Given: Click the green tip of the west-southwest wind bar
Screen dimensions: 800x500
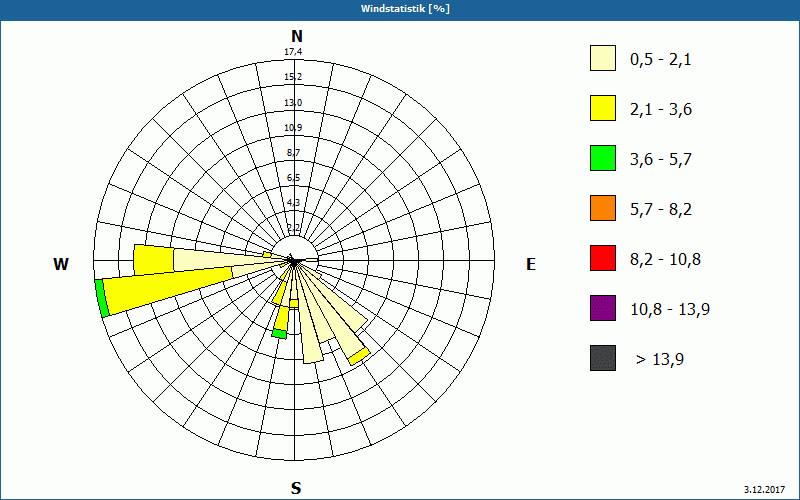Looking at the screenshot, I should pos(102,298).
